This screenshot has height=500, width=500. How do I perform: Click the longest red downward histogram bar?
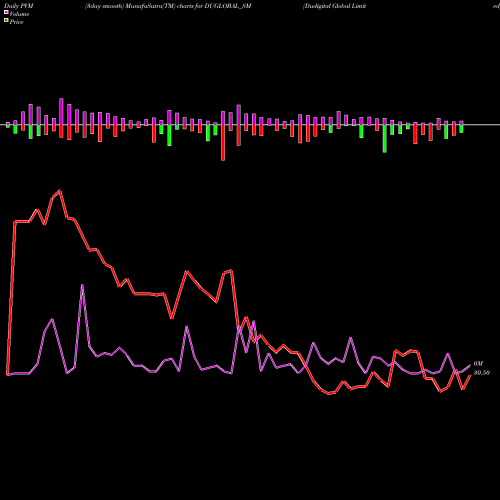(223, 143)
